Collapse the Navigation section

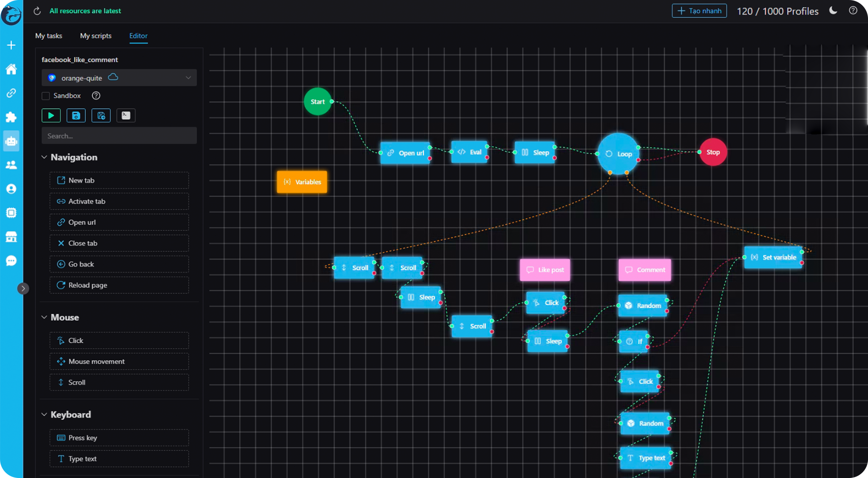45,157
